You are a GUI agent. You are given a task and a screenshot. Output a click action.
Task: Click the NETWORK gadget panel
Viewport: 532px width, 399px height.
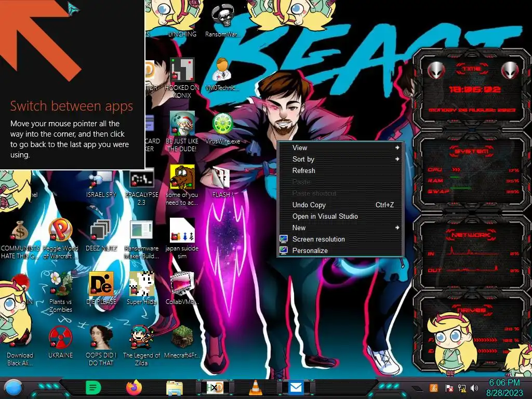click(472, 253)
